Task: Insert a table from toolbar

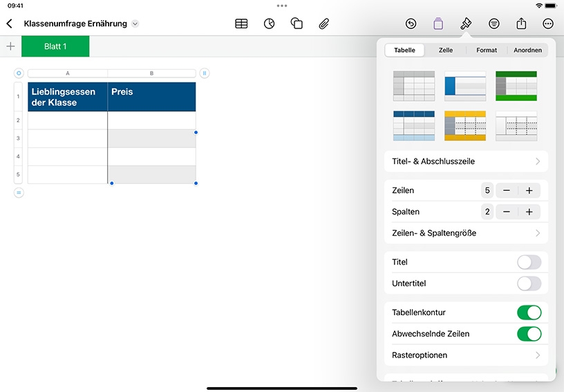Action: (x=241, y=24)
